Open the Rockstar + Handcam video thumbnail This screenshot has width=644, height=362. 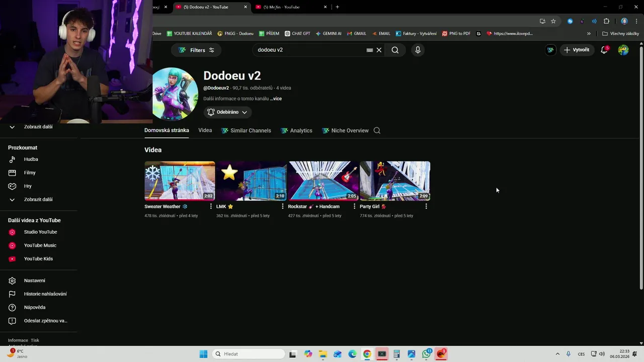pyautogui.click(x=324, y=180)
